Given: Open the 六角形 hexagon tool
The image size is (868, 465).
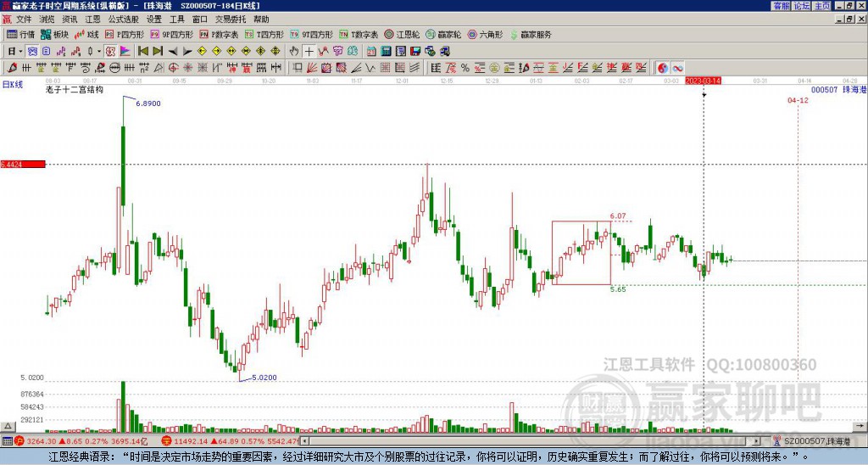Looking at the screenshot, I should pyautogui.click(x=485, y=34).
